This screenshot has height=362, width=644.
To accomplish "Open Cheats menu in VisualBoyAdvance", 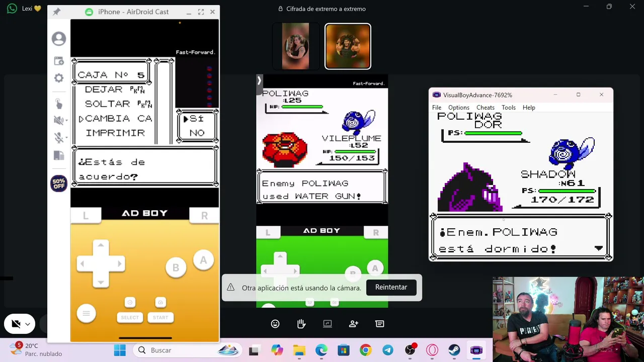I will tap(486, 107).
